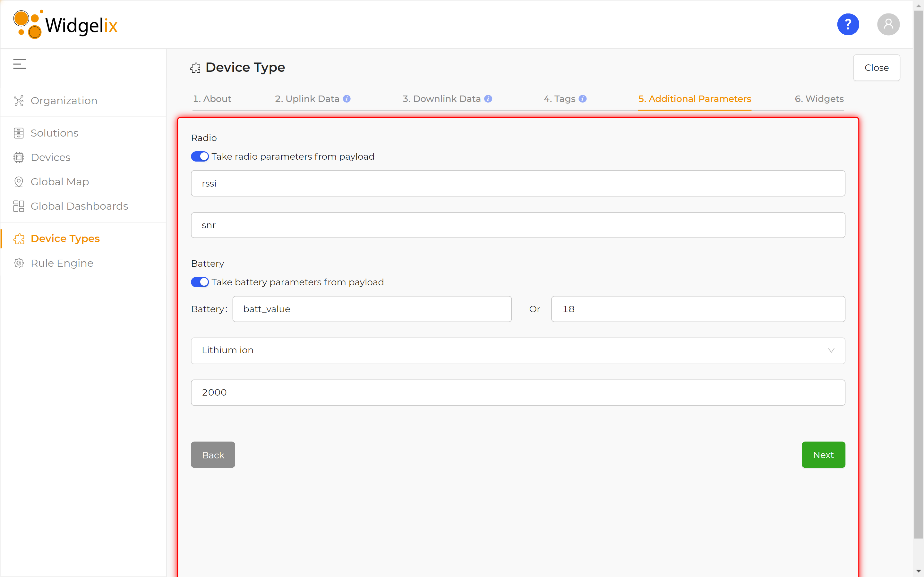Disable take radio parameters from payload
924x577 pixels.
[x=200, y=156]
